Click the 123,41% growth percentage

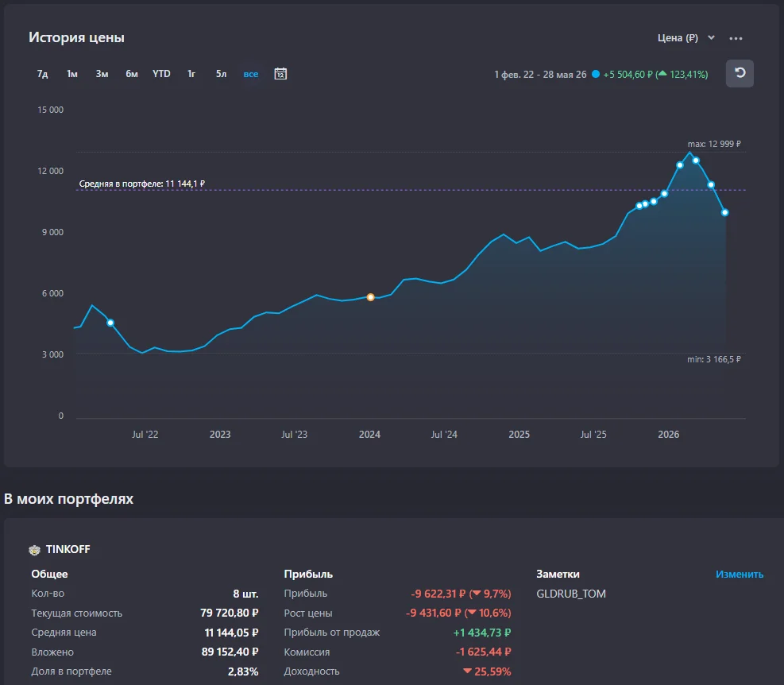(688, 75)
